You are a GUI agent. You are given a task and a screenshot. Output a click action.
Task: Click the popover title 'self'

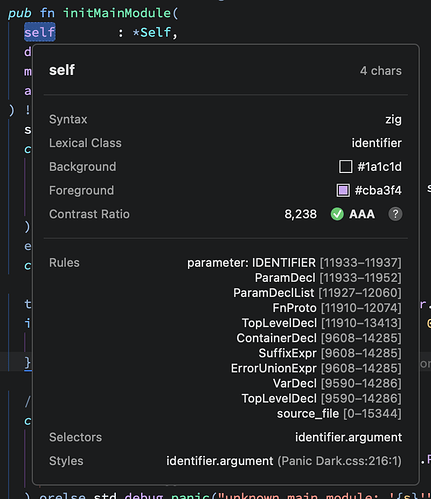[62, 70]
